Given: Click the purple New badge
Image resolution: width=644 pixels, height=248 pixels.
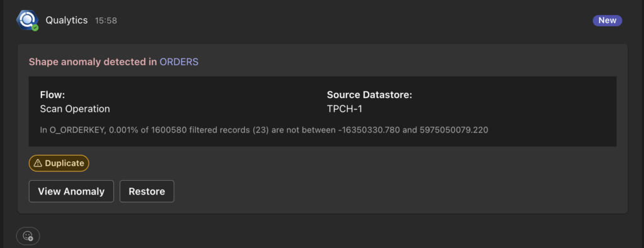Looking at the screenshot, I should click(608, 21).
